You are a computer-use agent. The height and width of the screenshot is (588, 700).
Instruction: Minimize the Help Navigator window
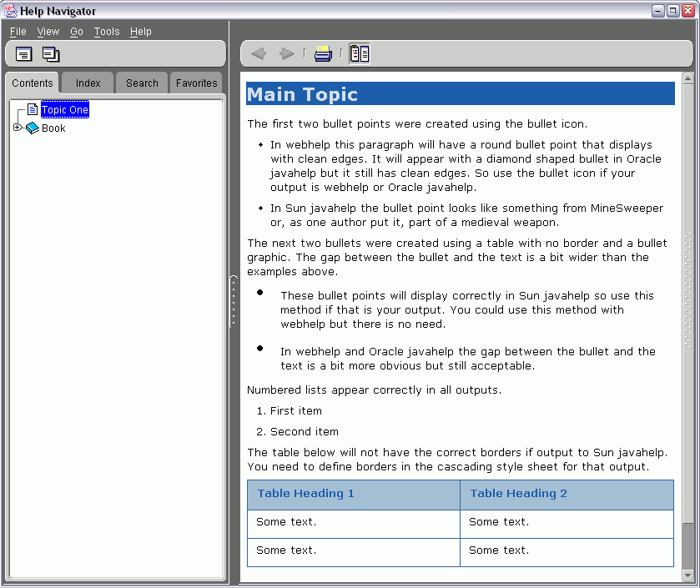click(658, 11)
